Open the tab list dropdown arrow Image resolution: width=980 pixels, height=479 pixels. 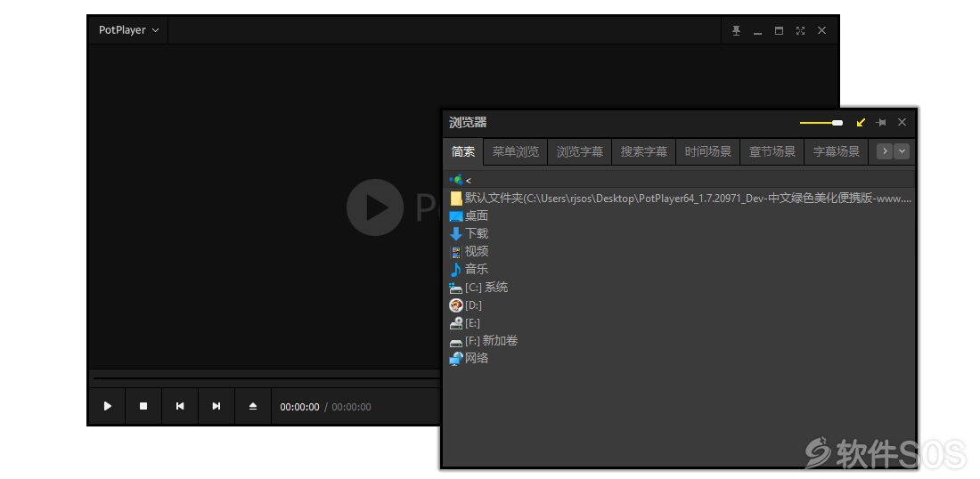coord(902,151)
